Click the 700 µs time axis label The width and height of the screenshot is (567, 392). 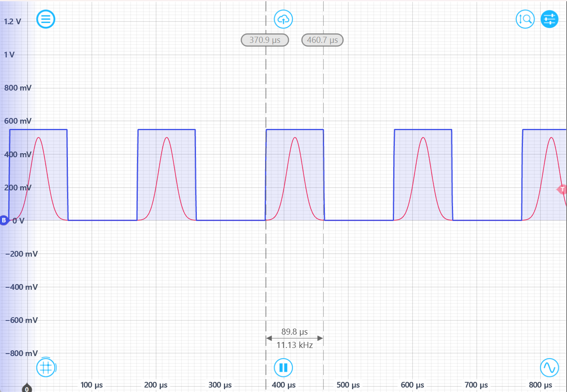[x=476, y=385]
